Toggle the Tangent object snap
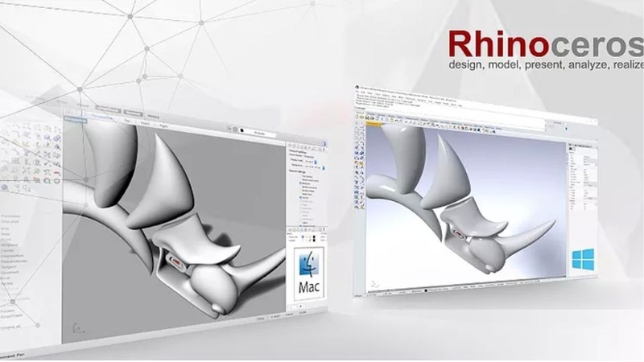 click(9, 266)
